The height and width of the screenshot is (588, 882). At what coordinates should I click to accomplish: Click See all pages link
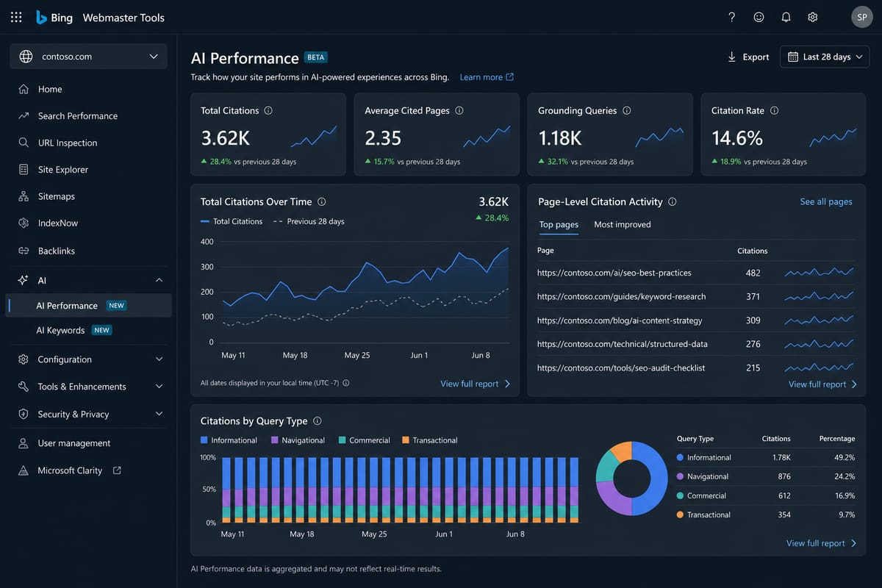tap(826, 201)
